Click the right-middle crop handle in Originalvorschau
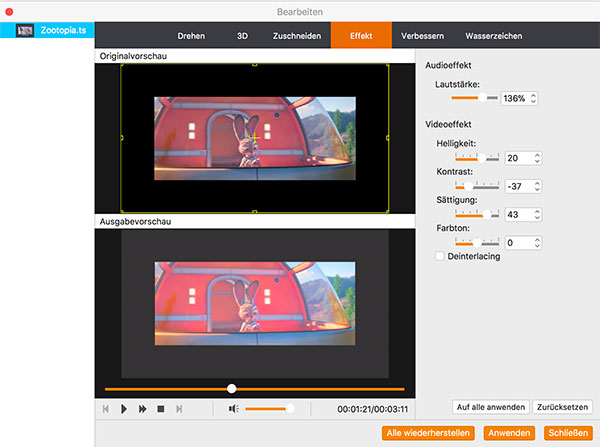 tap(388, 137)
